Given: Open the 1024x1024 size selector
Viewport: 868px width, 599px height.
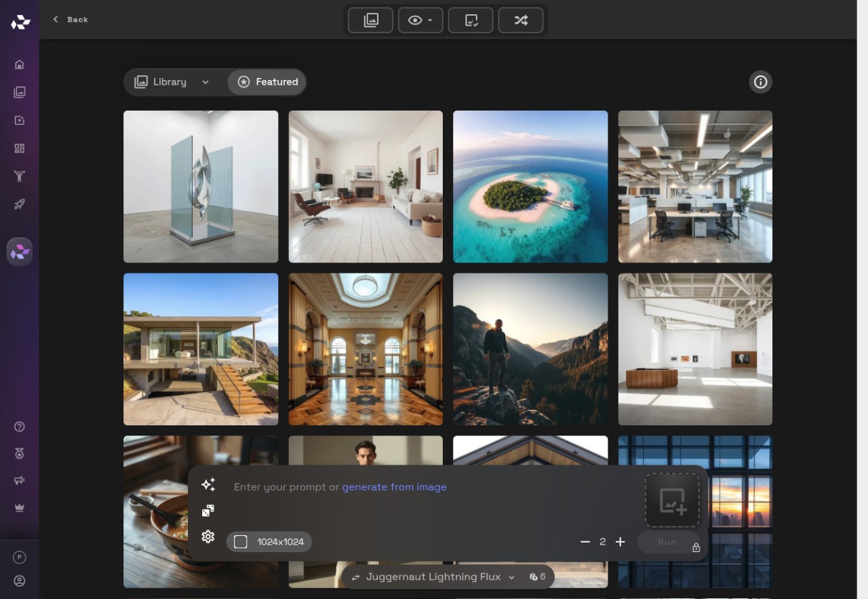Looking at the screenshot, I should tap(269, 541).
